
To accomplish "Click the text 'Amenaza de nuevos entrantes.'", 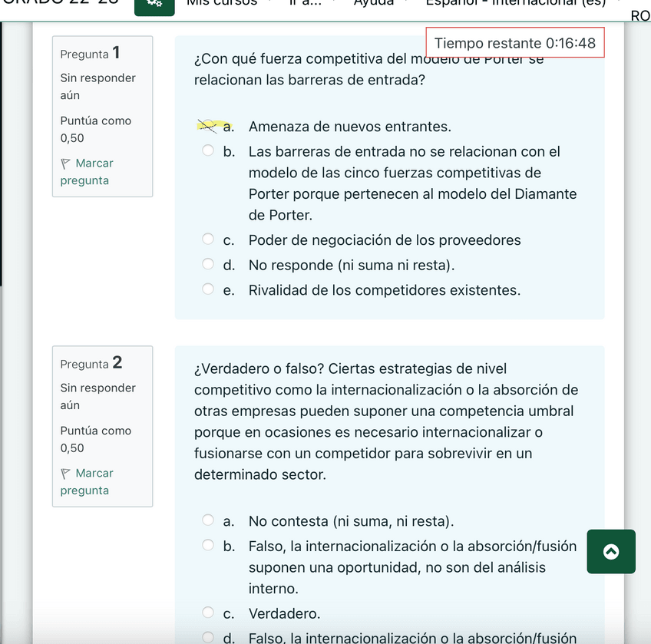I will coord(350,126).
